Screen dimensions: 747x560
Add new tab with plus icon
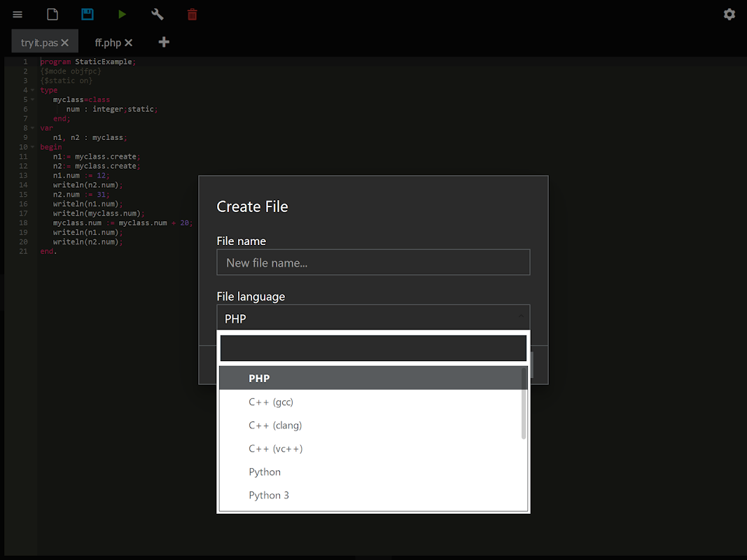pos(164,42)
